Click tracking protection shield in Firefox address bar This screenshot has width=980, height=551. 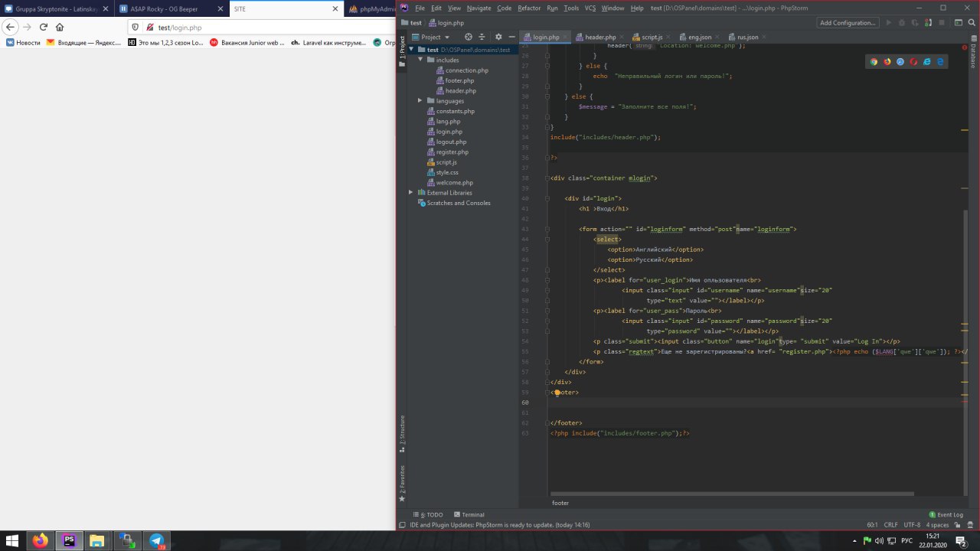point(136,28)
